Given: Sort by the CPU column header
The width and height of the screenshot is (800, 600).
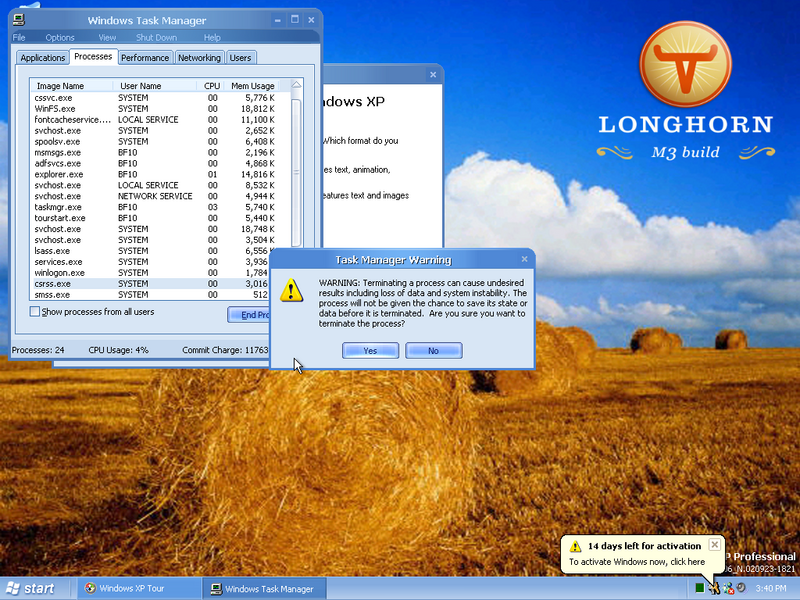Looking at the screenshot, I should [x=211, y=86].
